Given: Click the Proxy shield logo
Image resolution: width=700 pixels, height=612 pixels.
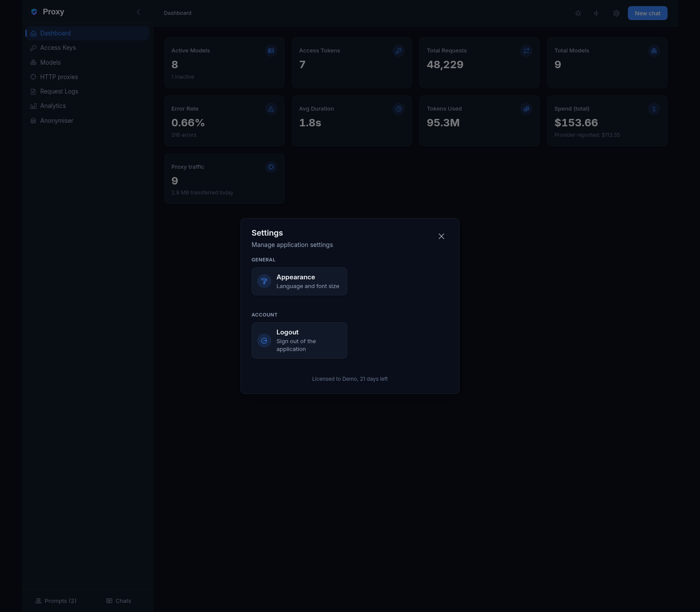Looking at the screenshot, I should (x=34, y=12).
